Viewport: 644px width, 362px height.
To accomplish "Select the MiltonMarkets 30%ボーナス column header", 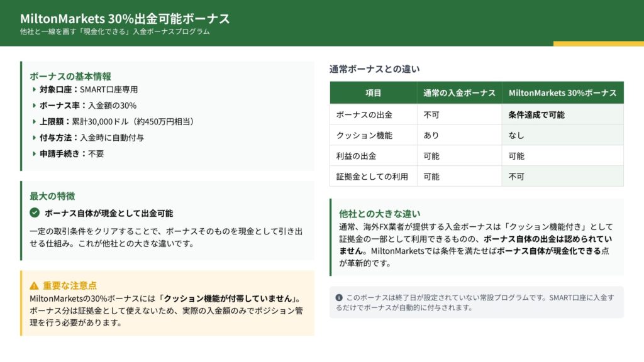I will tap(562, 92).
